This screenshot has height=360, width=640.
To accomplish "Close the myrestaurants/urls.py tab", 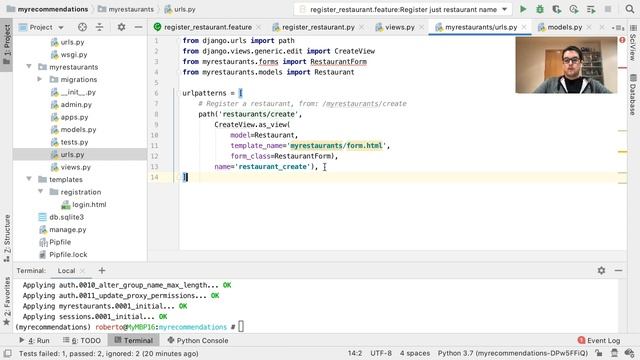I will click(524, 27).
